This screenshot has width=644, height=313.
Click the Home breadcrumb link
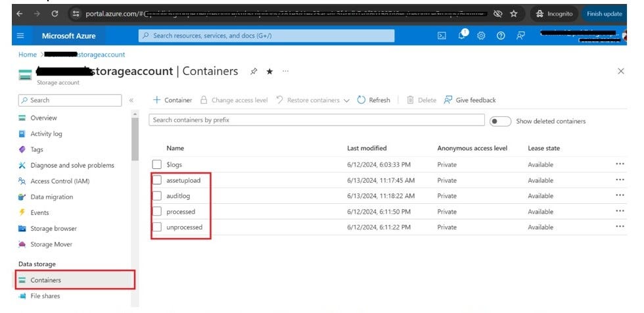coord(28,55)
